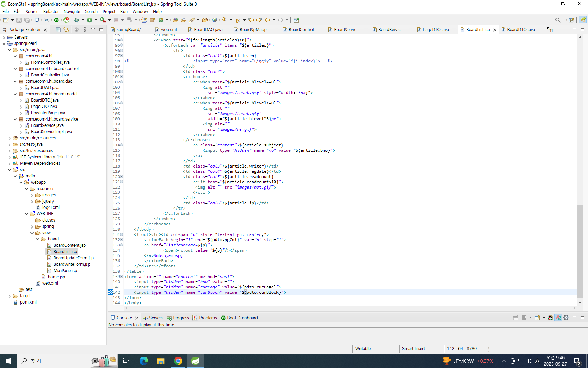Click the Last Edit Location icon
Image resolution: width=588 pixels, height=368 pixels.
251,20
